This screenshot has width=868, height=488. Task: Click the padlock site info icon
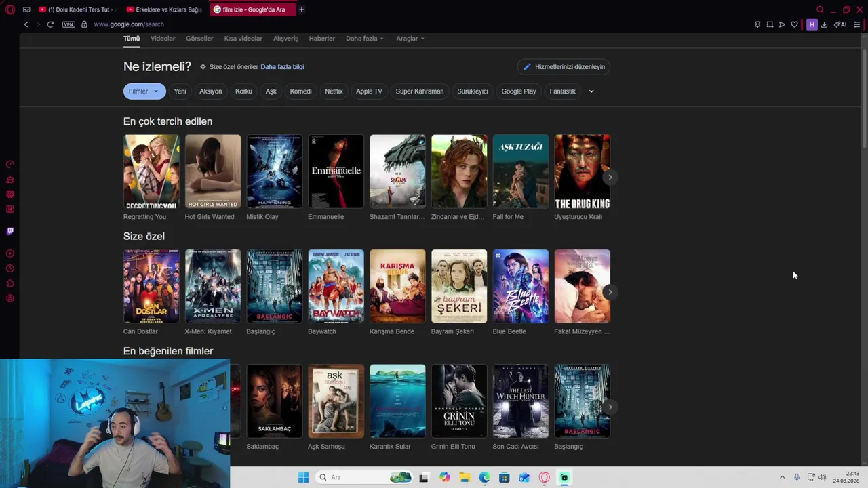(x=84, y=24)
